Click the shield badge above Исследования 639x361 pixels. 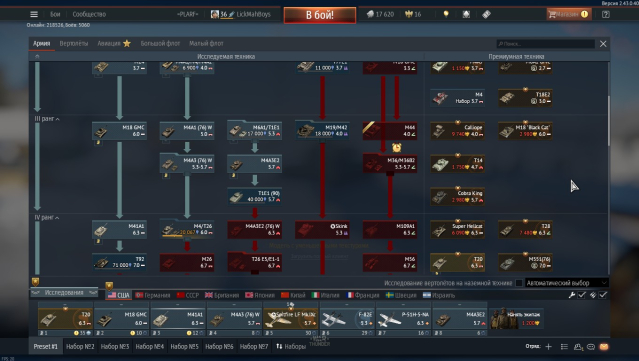tap(35, 282)
